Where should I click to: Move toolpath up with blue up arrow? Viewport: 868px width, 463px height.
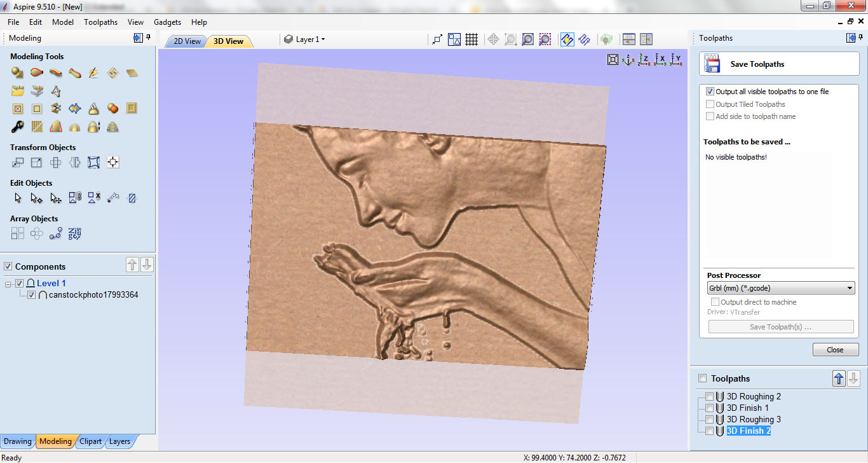[839, 378]
